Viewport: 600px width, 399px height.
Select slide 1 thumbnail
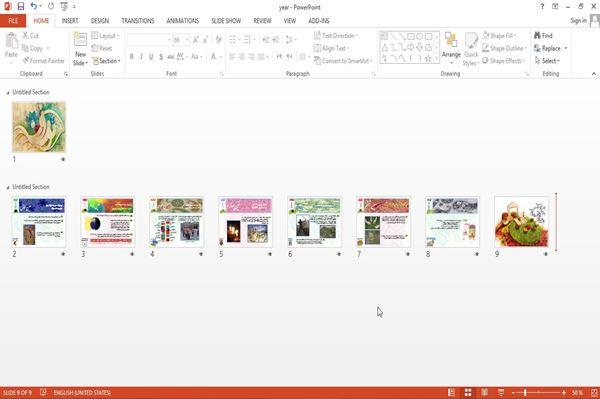(39, 127)
